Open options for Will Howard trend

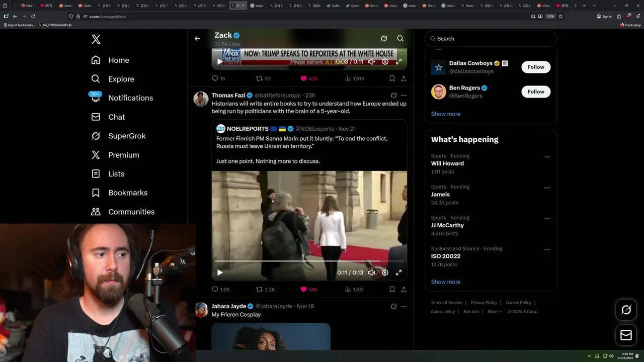(547, 157)
